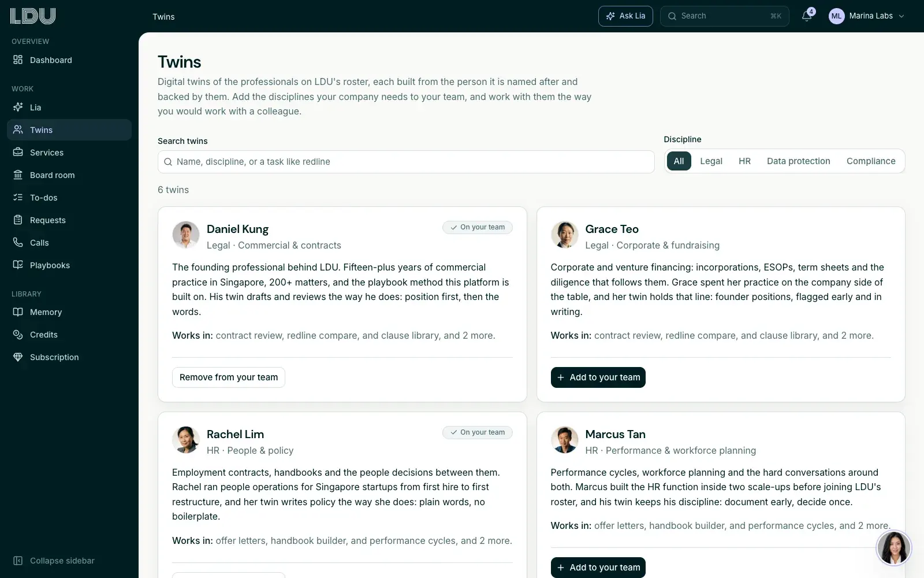The height and width of the screenshot is (578, 924).
Task: Open notifications bell with badge 4
Action: 807,16
